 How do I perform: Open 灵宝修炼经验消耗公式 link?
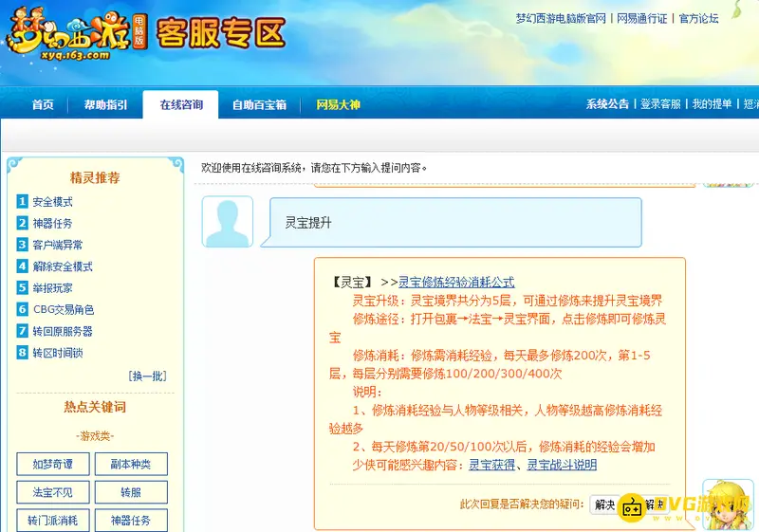pyautogui.click(x=456, y=282)
